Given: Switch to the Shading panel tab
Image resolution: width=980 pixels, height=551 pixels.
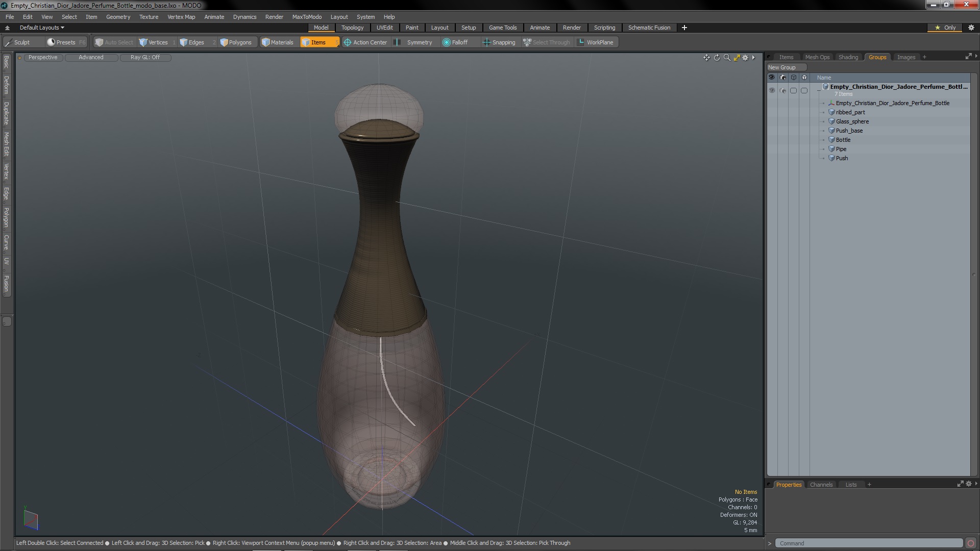Looking at the screenshot, I should [x=848, y=57].
